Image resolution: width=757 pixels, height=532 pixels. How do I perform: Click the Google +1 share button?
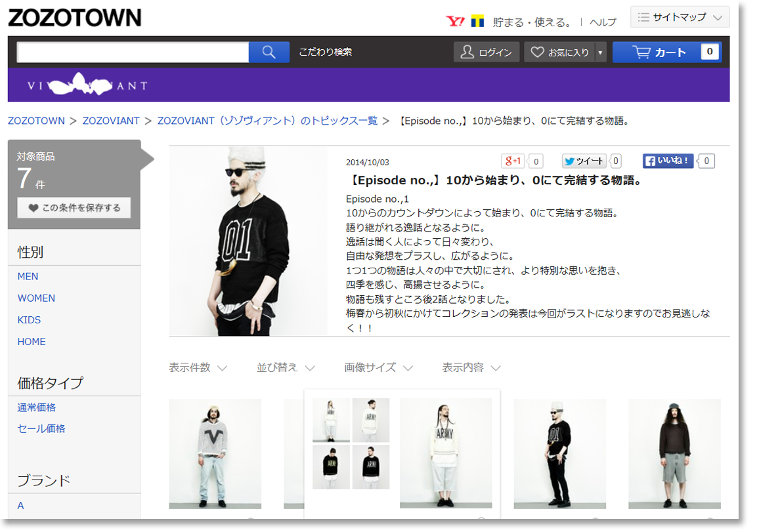[x=513, y=161]
